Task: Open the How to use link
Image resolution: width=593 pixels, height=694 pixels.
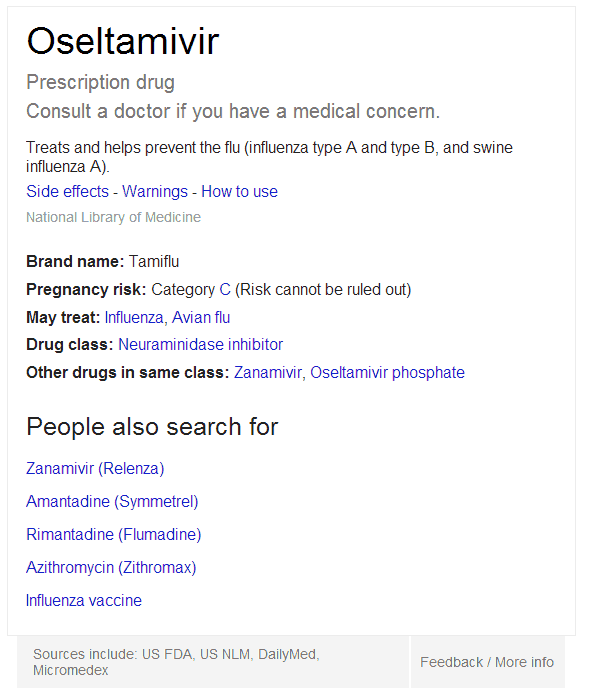Action: (239, 191)
